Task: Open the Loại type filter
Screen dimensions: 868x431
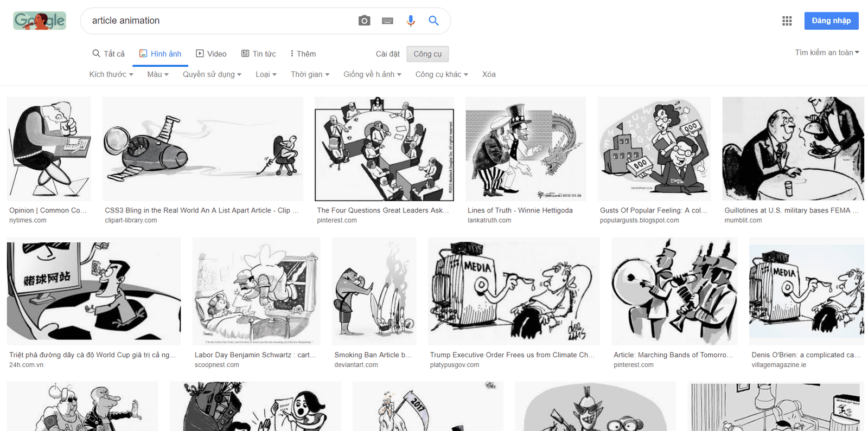Action: [x=266, y=74]
